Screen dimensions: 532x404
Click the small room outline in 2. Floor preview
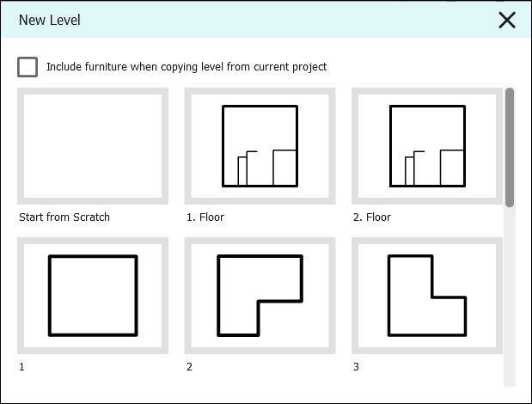452,168
